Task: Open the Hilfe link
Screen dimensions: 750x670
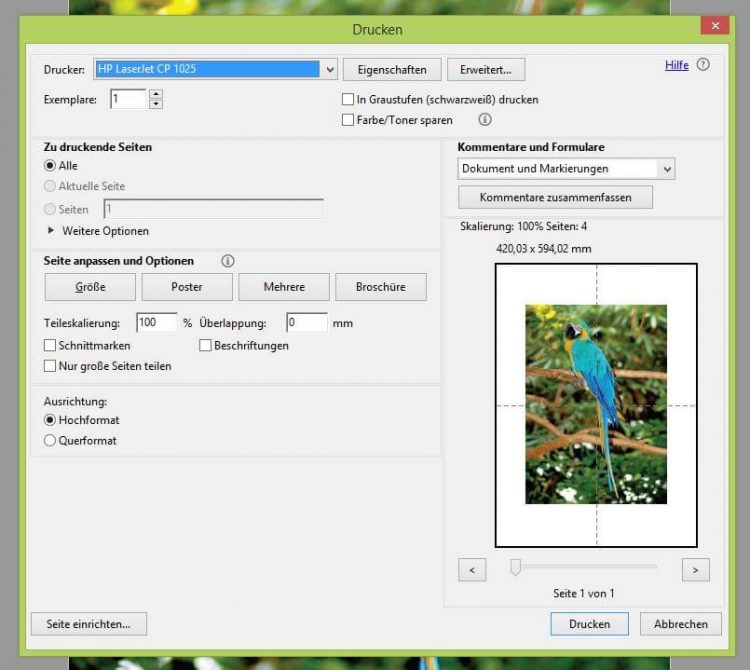Action: [x=676, y=65]
